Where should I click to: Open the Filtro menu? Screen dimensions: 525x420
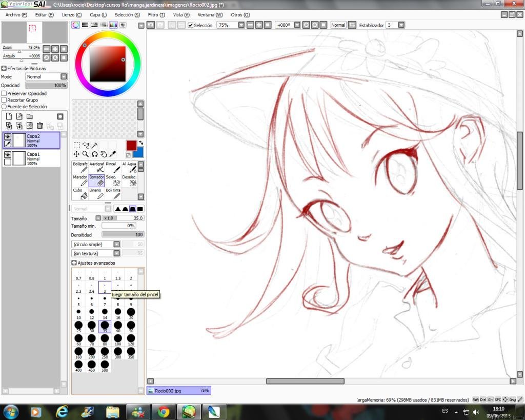[x=156, y=15]
